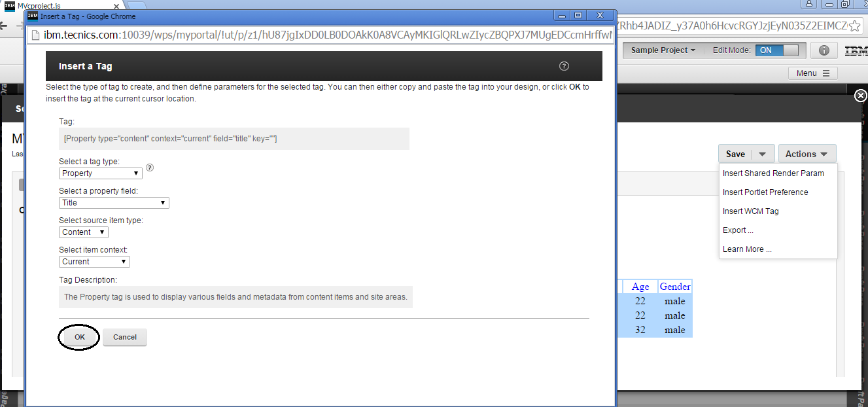Toggle the Edit Mode ON switch
Image resolution: width=868 pixels, height=407 pixels.
pos(777,50)
